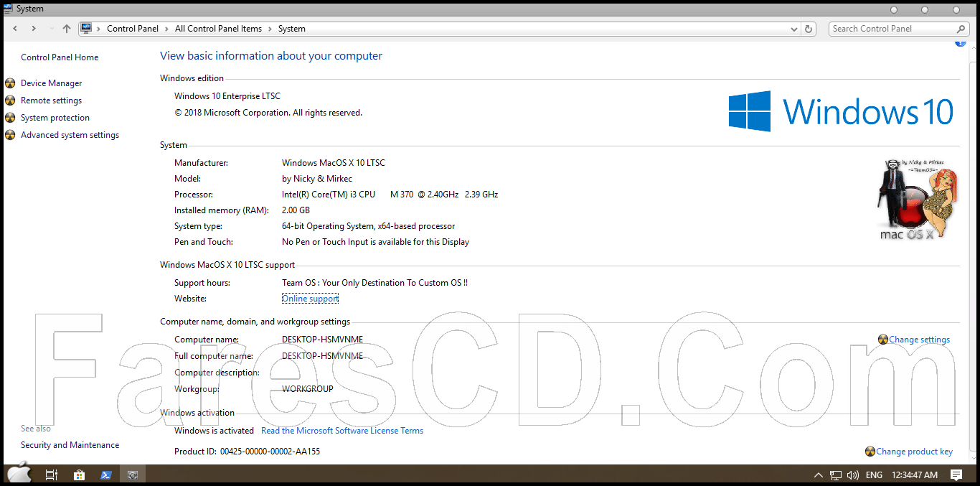The image size is (980, 486).
Task: Click the Intel Core i3 processor value
Action: [x=390, y=195]
